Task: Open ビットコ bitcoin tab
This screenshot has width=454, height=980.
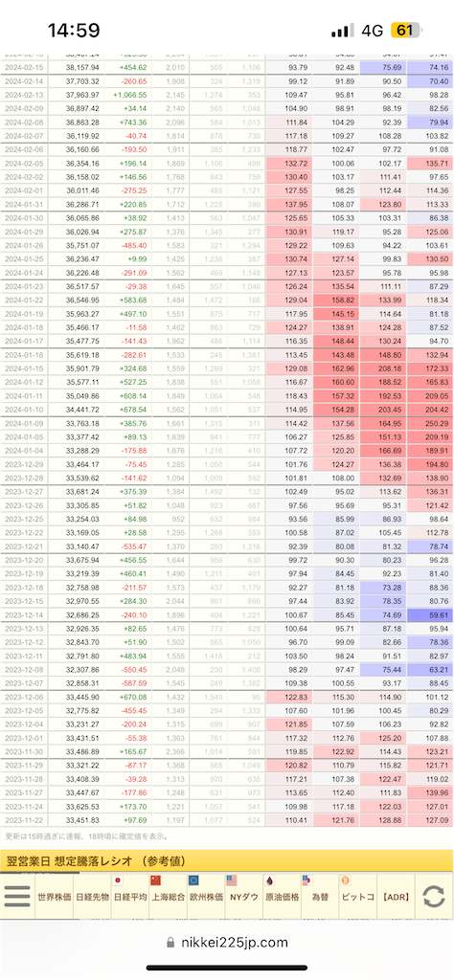Action: point(357,896)
